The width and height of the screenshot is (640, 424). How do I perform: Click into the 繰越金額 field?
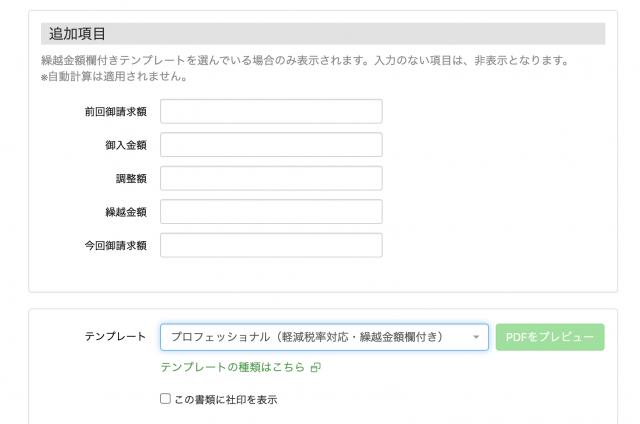271,212
